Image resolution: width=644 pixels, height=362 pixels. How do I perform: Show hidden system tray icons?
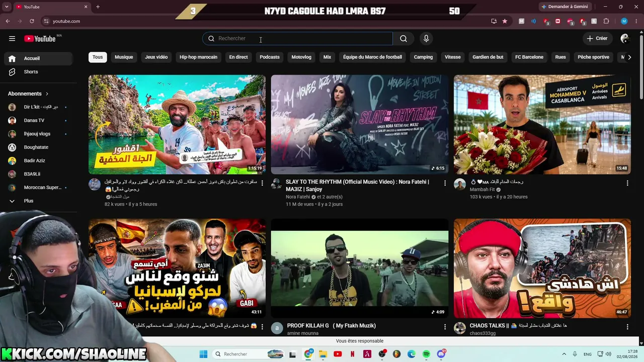click(564, 354)
